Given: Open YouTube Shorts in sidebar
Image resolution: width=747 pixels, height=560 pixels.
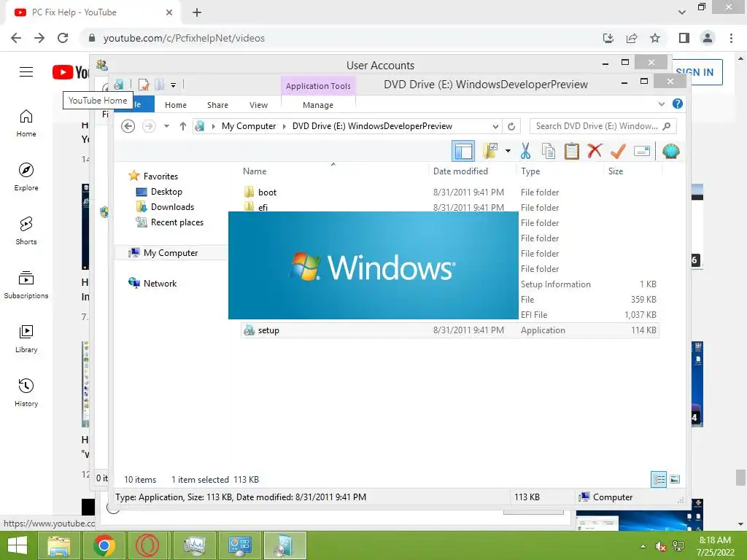Looking at the screenshot, I should point(26,231).
